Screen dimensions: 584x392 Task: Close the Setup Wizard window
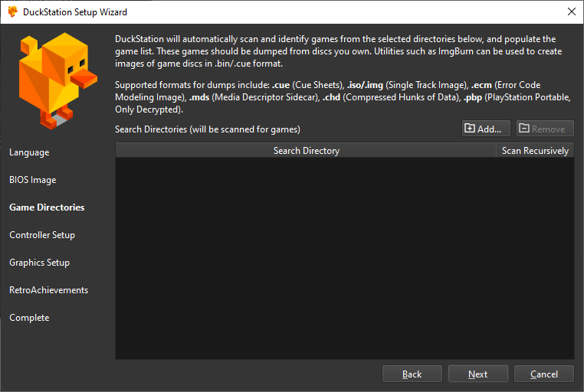571,11
